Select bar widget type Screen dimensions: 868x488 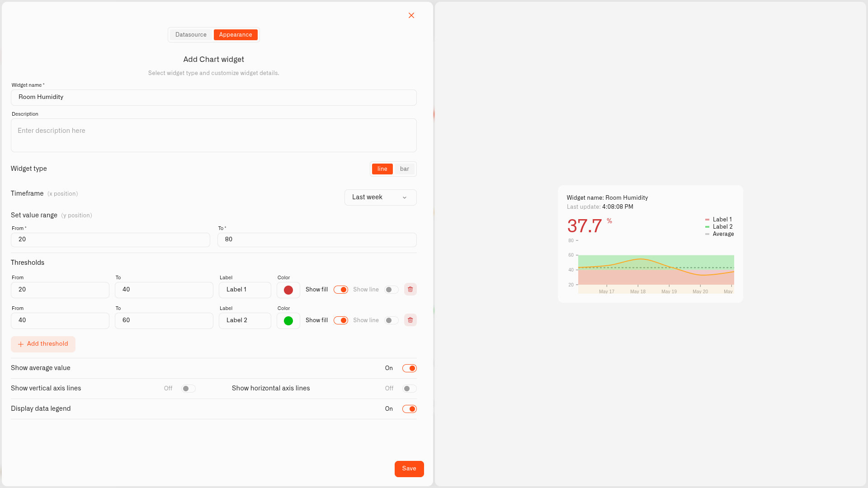tap(404, 169)
